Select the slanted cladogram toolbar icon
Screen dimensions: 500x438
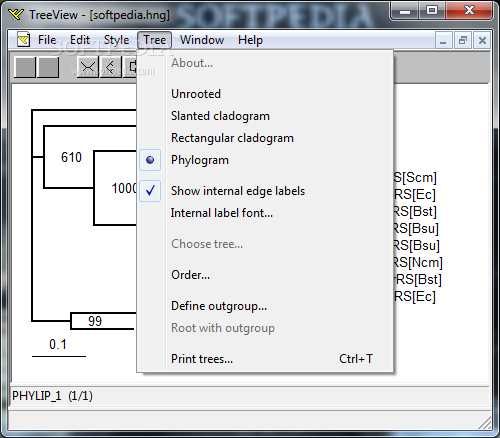[111, 67]
